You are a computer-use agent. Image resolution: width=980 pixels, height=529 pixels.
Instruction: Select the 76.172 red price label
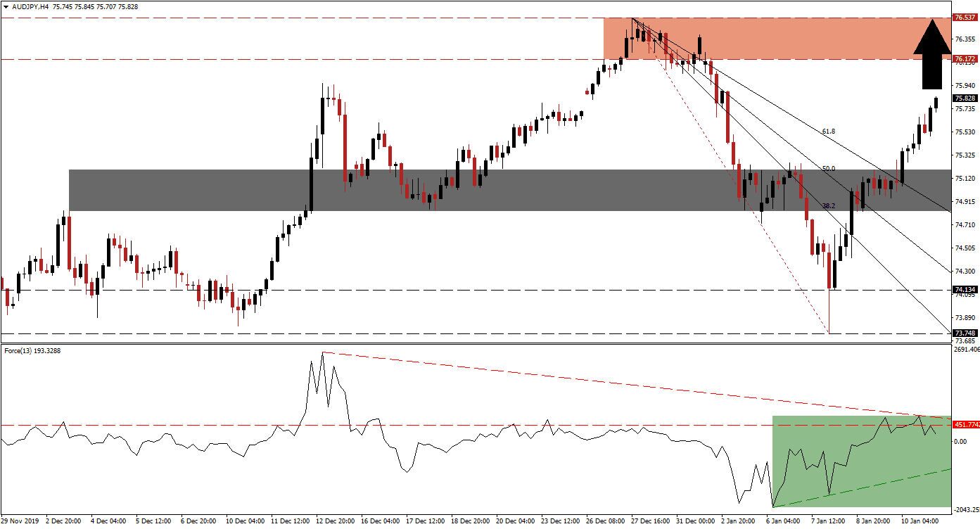click(x=963, y=60)
